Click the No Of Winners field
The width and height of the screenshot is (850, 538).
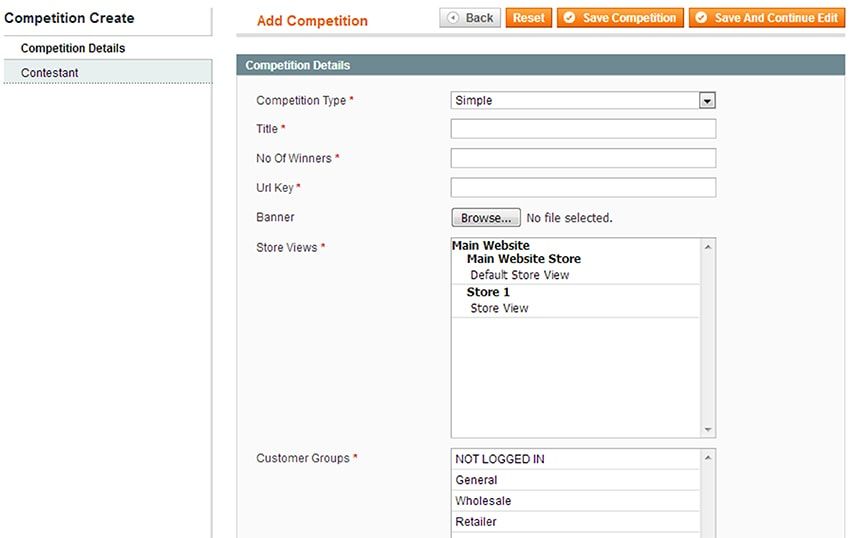[583, 158]
